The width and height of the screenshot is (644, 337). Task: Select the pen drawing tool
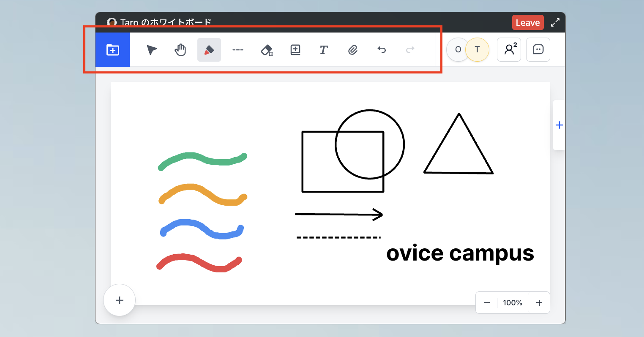click(x=209, y=50)
